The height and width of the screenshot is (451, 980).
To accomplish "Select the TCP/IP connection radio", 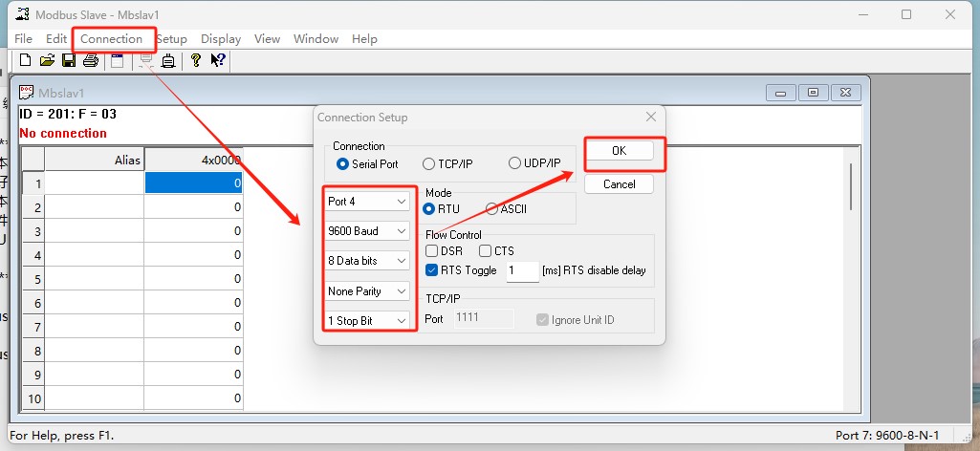I will click(x=428, y=163).
